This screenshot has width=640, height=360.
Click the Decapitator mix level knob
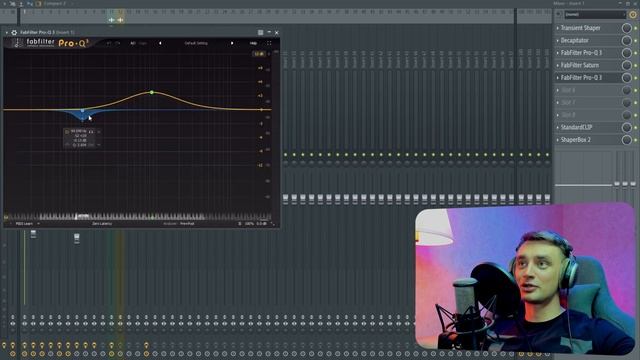pyautogui.click(x=627, y=40)
